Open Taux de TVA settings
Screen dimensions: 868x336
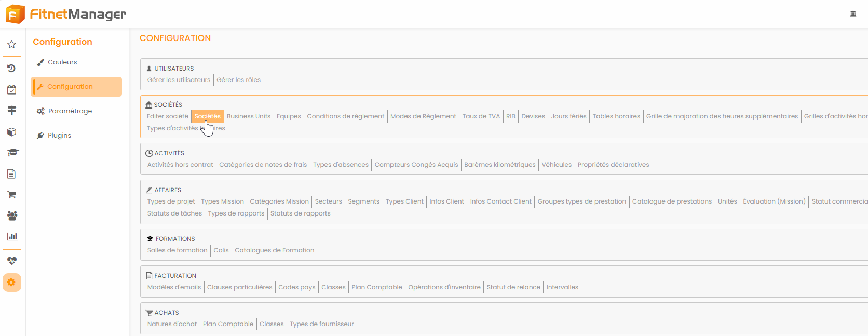[x=481, y=116]
